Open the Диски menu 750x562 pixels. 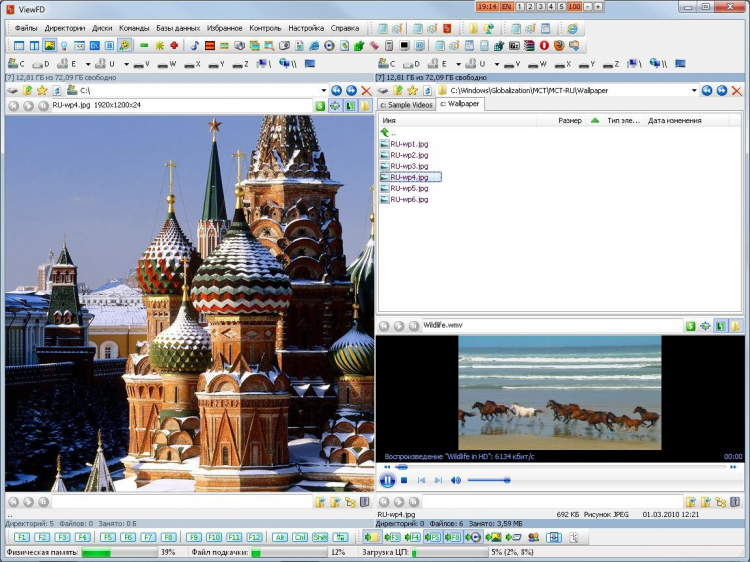(x=102, y=28)
